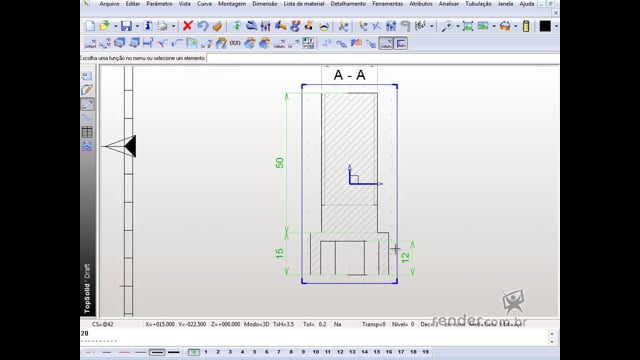This screenshot has width=640, height=360.
Task: Click the H-shaped dimension icon in second toolbar
Action: pos(148,43)
